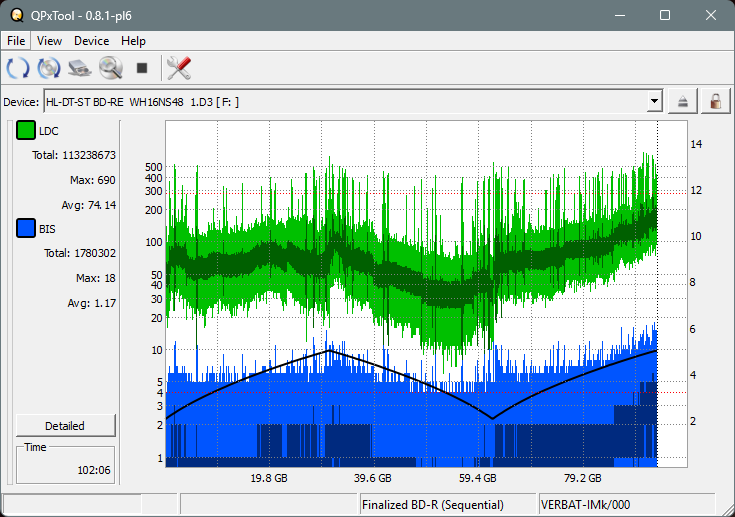Click the black stop button
The width and height of the screenshot is (735, 517).
(x=142, y=68)
